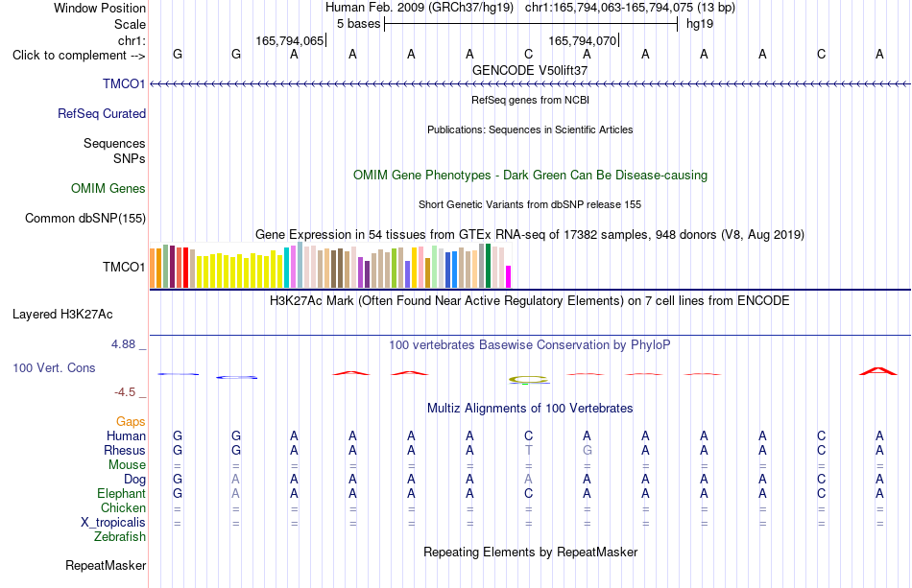Viewport: 912px width, 588px height.
Task: Select the Elephant species label
Action: click(x=122, y=493)
